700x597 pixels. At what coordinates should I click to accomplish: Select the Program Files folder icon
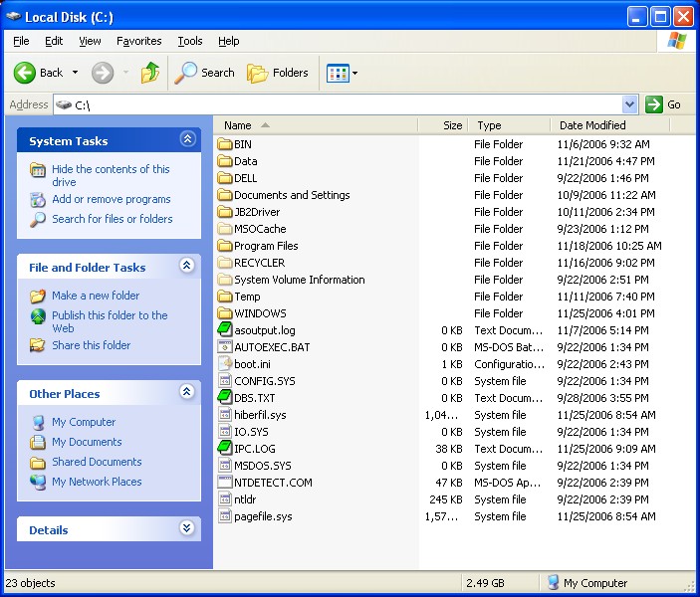(225, 246)
